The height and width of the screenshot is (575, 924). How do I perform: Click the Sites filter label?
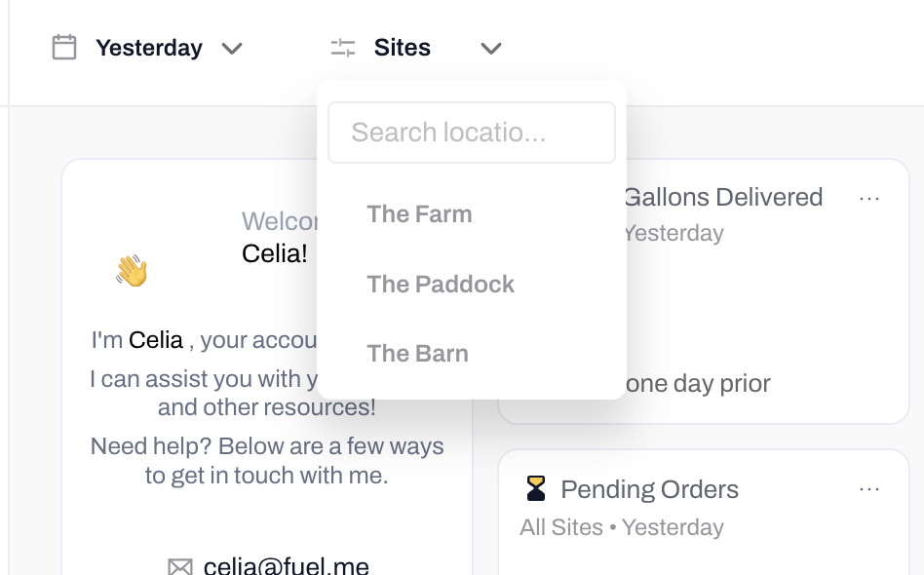[x=403, y=48]
